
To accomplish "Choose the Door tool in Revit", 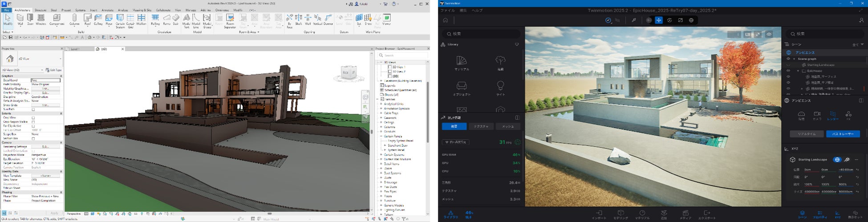I will click(x=30, y=20).
